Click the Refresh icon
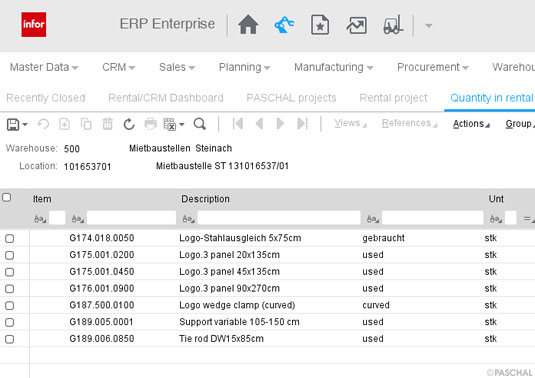Screen dimensions: 535x378 tap(129, 124)
